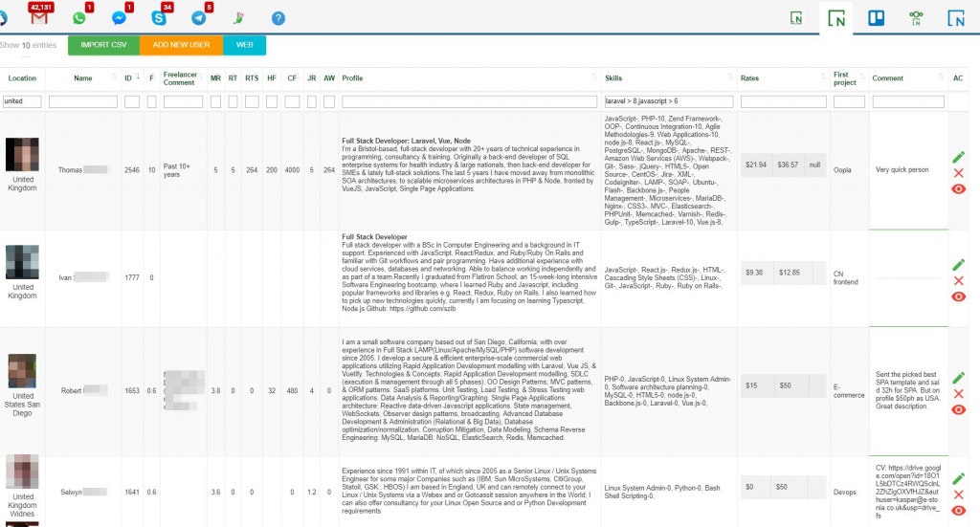Delete Robert row with the red X

[958, 394]
